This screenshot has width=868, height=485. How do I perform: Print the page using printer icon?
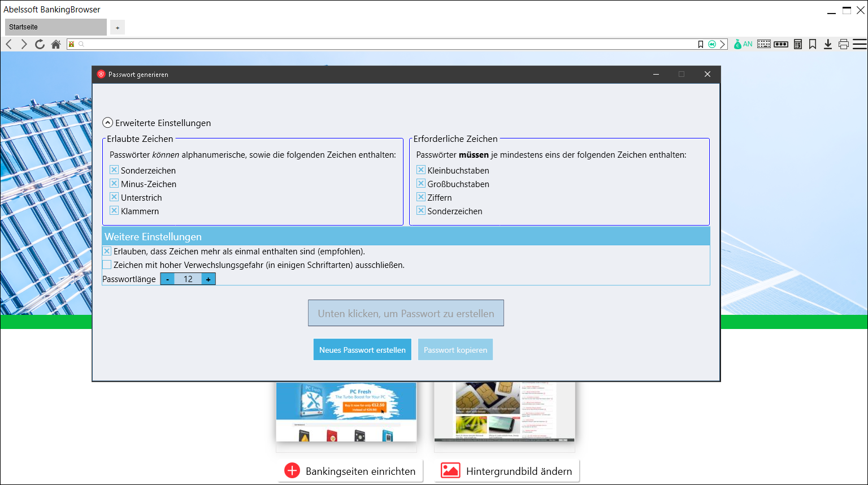point(844,44)
